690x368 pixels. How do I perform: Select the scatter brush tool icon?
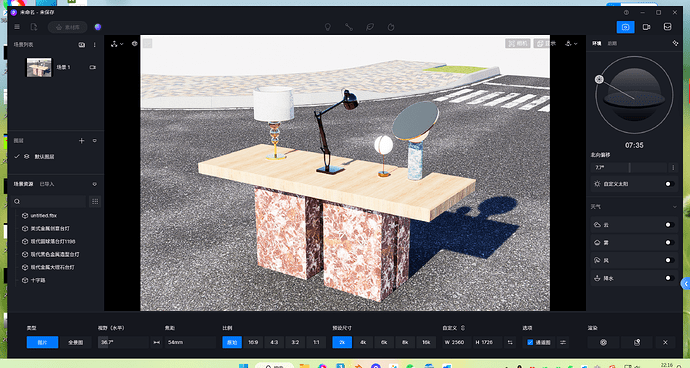click(x=391, y=27)
